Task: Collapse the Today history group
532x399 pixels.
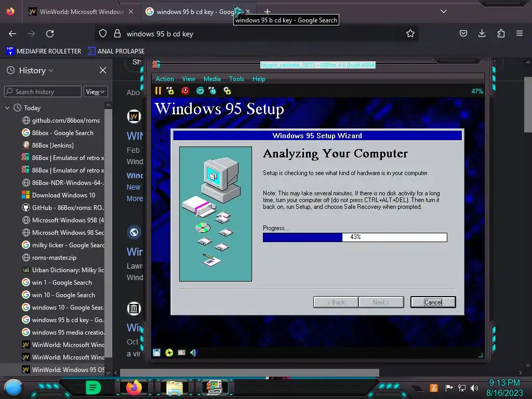Action: tap(7, 108)
